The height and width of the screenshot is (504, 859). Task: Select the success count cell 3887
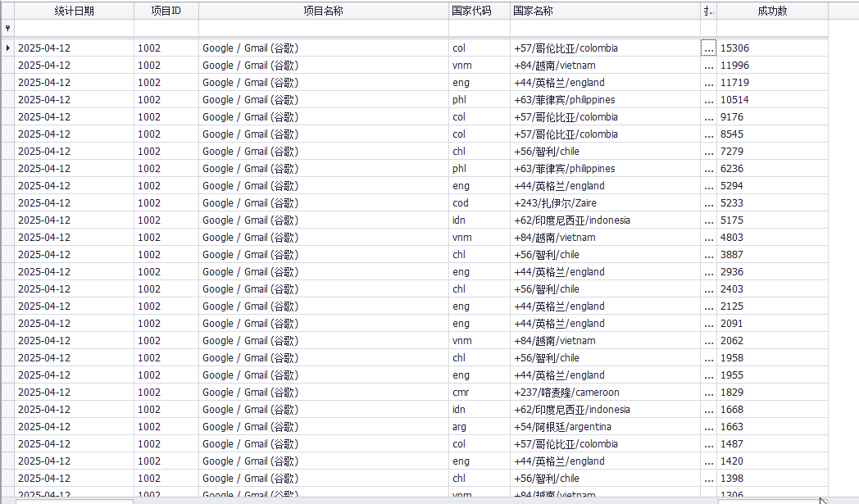pos(772,255)
